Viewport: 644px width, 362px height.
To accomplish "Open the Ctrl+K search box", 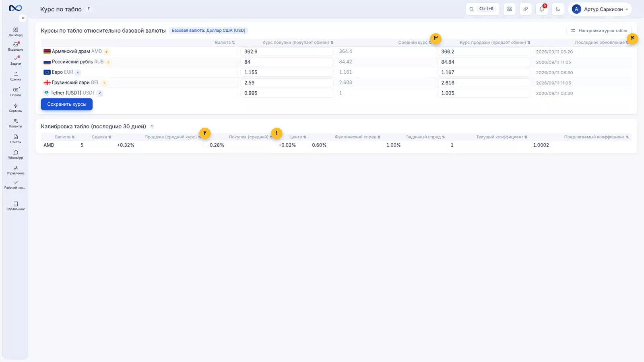I will (x=483, y=9).
